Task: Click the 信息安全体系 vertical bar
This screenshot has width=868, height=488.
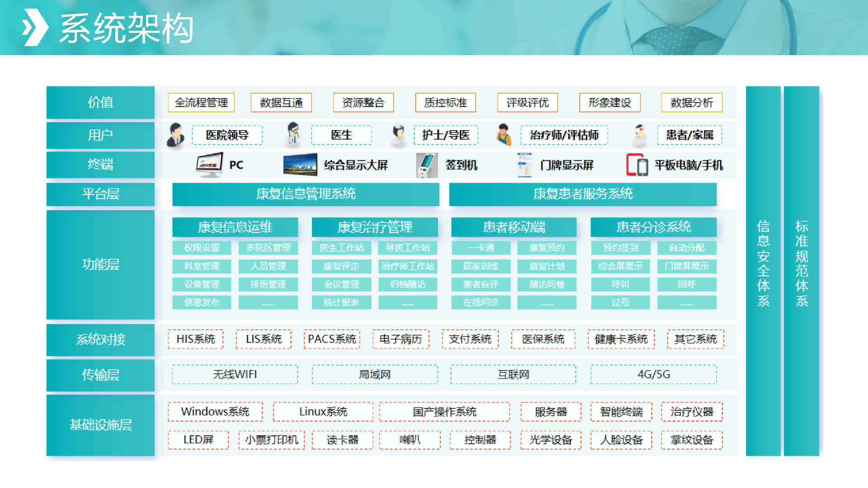Action: point(763,271)
